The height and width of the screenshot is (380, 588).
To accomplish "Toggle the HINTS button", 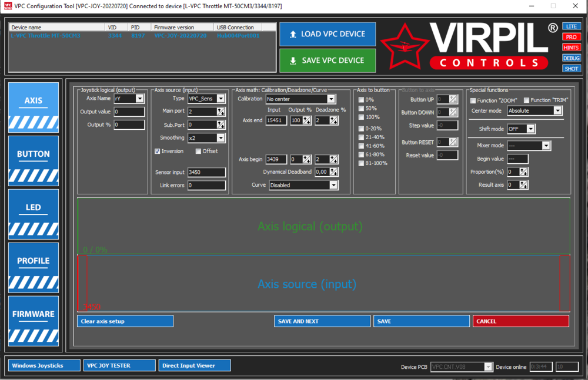I will (572, 47).
